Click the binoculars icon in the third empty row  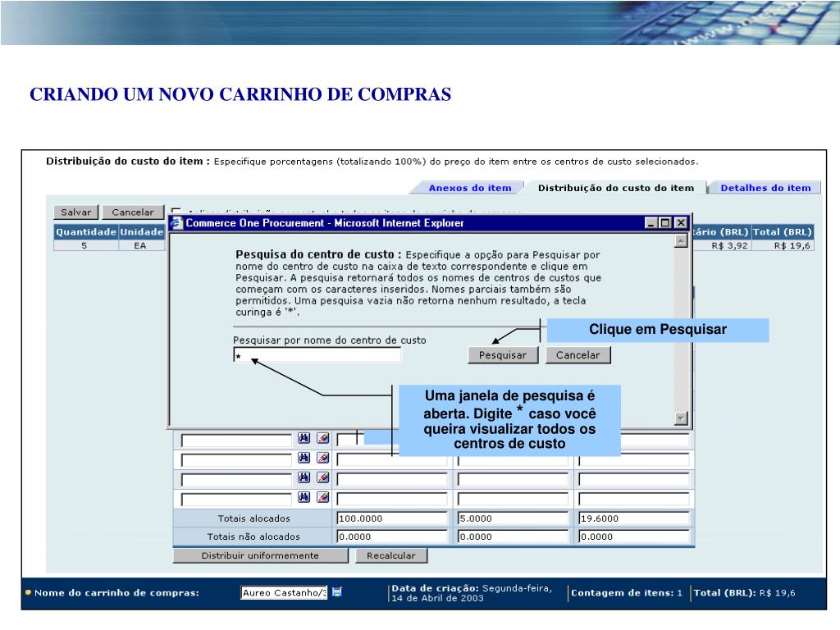pos(304,477)
